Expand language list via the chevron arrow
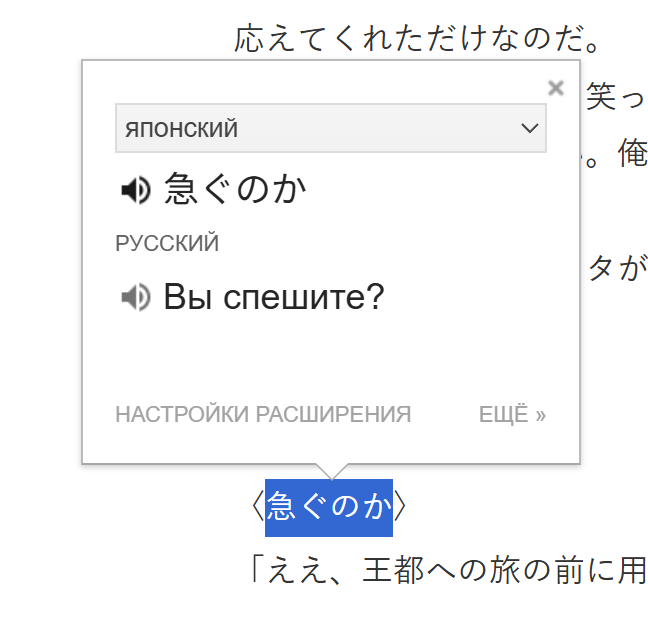The width and height of the screenshot is (648, 620). point(529,128)
